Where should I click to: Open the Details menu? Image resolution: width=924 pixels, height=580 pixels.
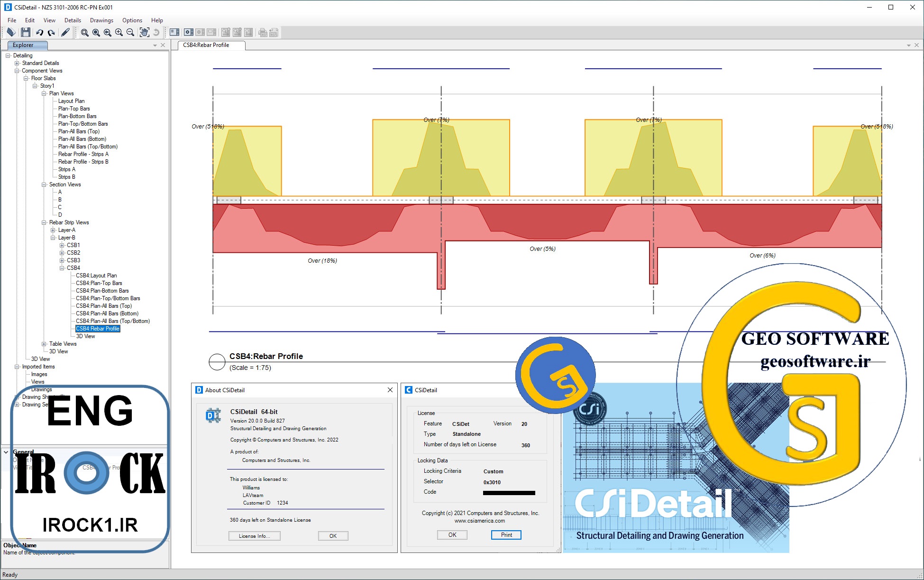(x=73, y=20)
